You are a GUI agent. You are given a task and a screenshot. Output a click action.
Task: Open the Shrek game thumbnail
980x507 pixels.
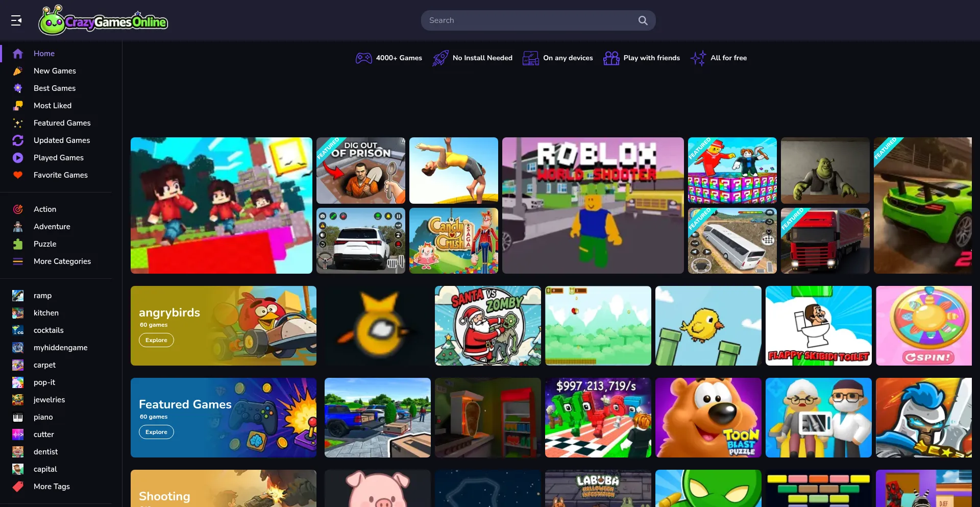coord(825,171)
